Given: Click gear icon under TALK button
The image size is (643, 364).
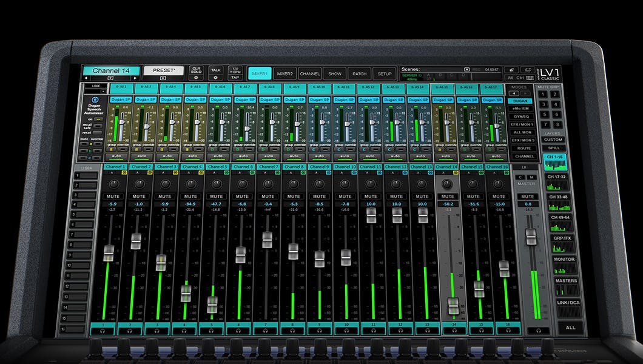Looking at the screenshot, I should pyautogui.click(x=215, y=78).
